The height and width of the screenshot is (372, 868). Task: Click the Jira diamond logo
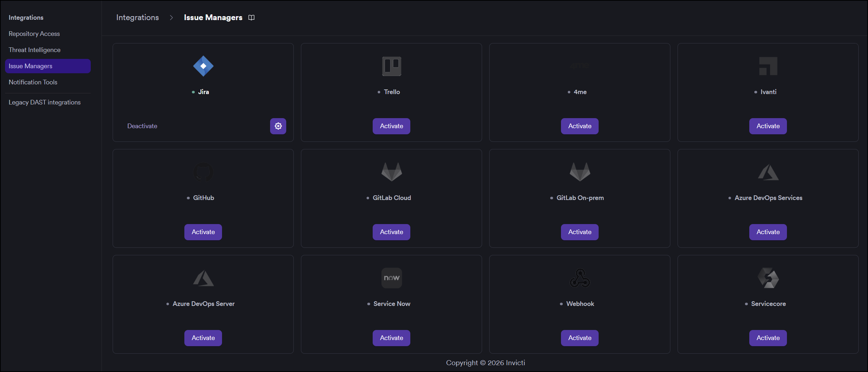[203, 66]
